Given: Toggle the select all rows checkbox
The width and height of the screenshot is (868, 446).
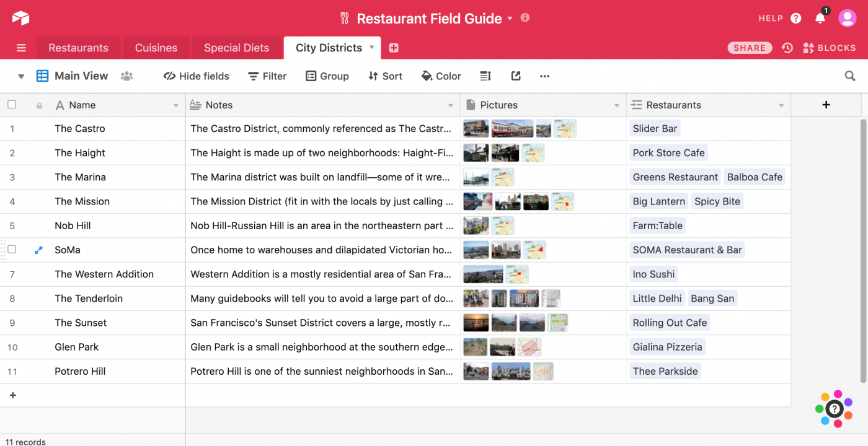Looking at the screenshot, I should (12, 105).
